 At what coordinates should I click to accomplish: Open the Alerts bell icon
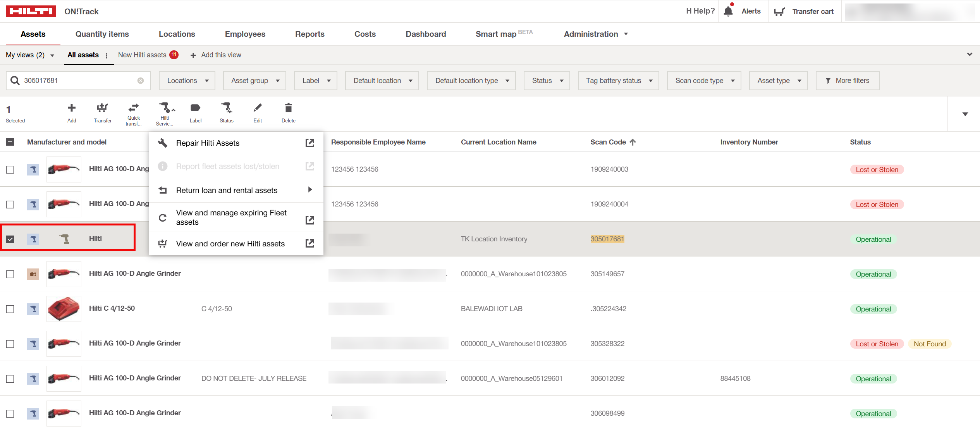728,11
